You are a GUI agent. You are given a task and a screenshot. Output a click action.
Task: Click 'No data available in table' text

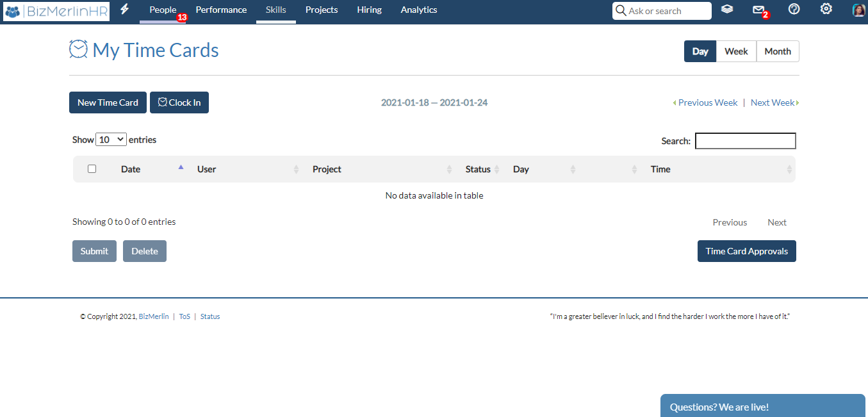tap(434, 195)
